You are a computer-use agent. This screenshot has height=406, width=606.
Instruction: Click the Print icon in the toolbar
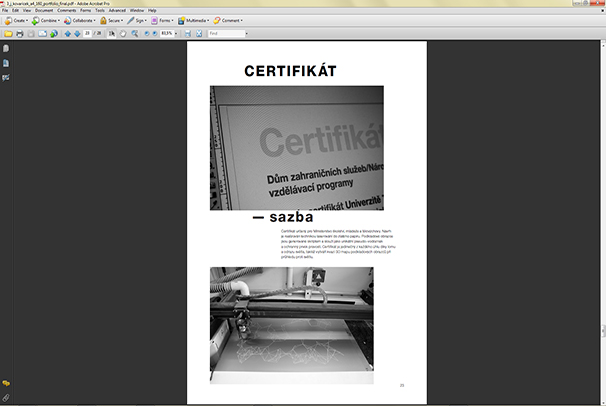click(x=19, y=33)
